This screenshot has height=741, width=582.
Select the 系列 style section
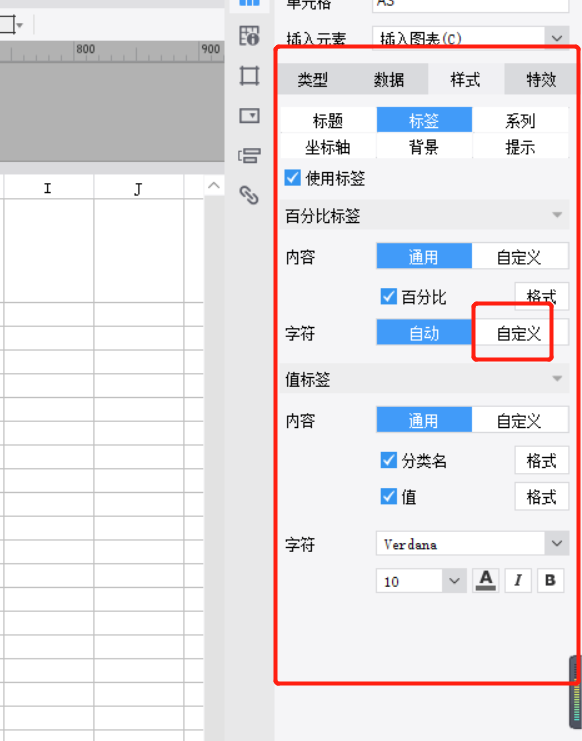[520, 121]
